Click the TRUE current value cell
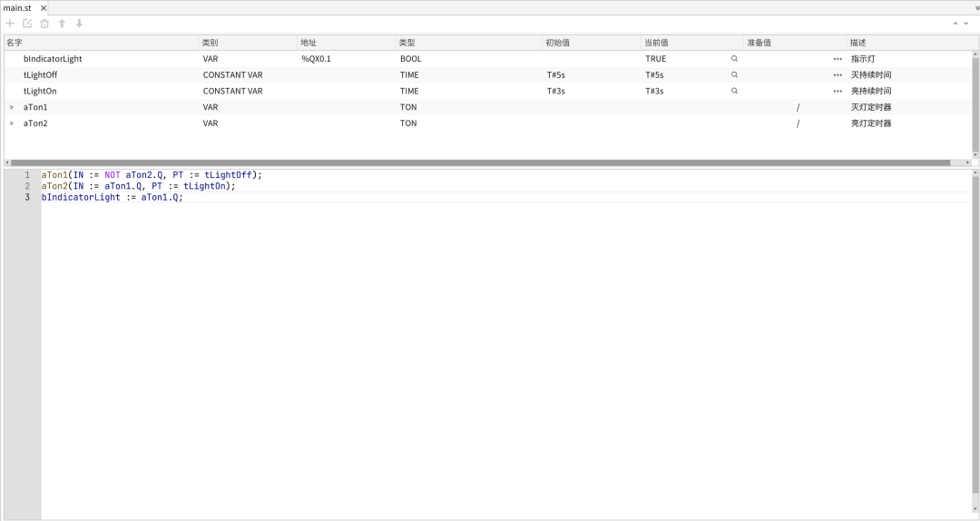 coord(656,59)
